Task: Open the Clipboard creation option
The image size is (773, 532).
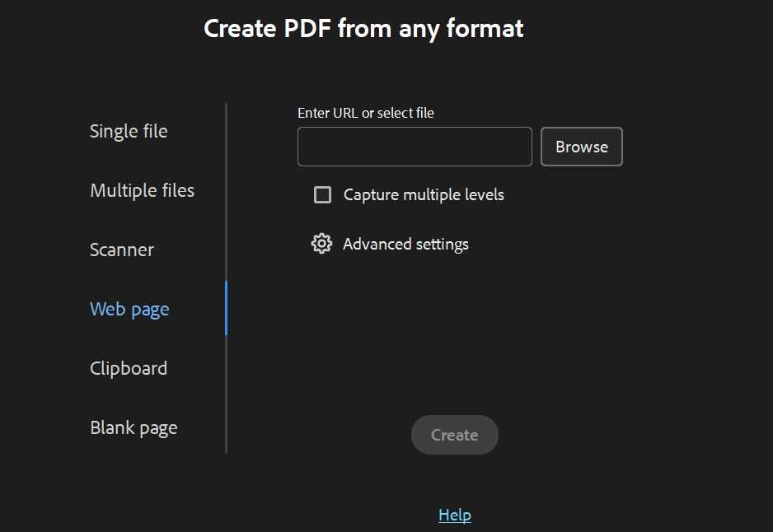Action: [129, 368]
